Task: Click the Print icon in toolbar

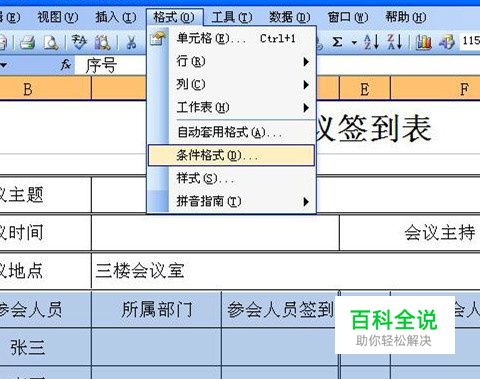Action: pyautogui.click(x=28, y=42)
